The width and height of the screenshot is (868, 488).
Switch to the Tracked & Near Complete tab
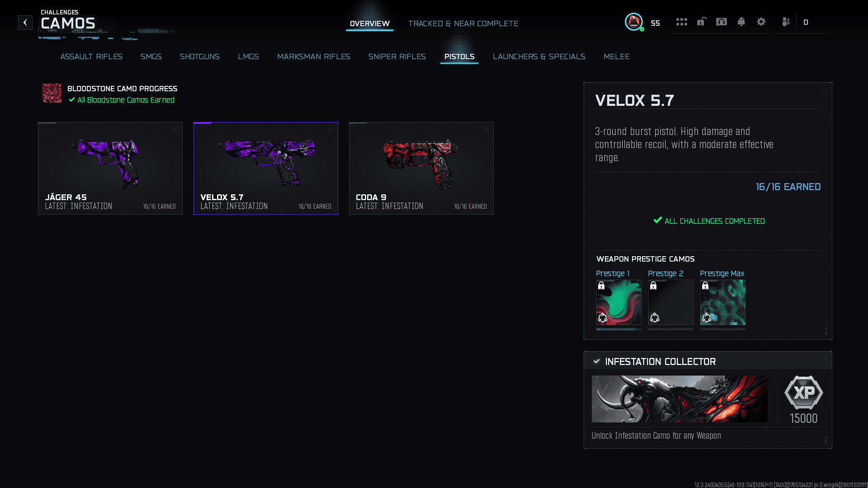click(463, 23)
